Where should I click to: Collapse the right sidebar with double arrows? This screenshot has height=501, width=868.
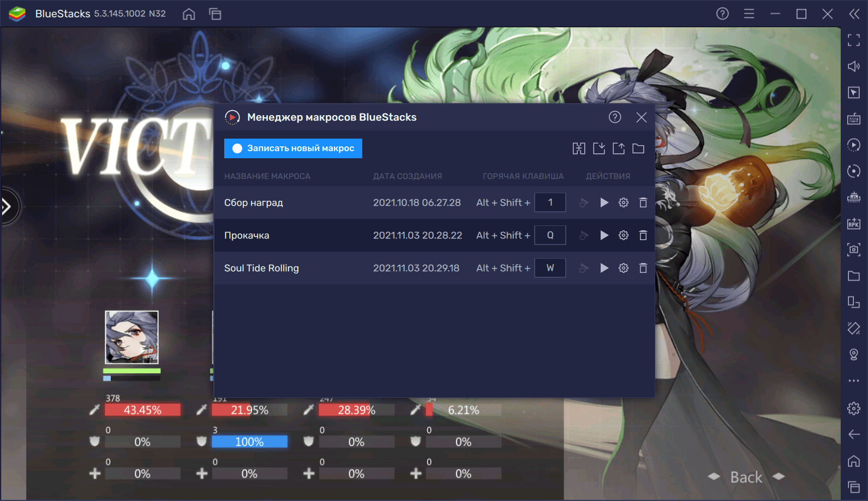click(854, 14)
